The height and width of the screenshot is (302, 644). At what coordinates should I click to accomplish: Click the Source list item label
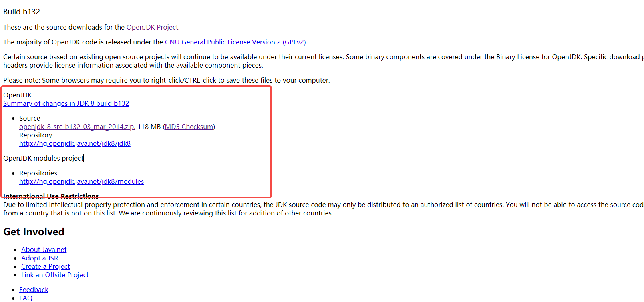coord(30,118)
